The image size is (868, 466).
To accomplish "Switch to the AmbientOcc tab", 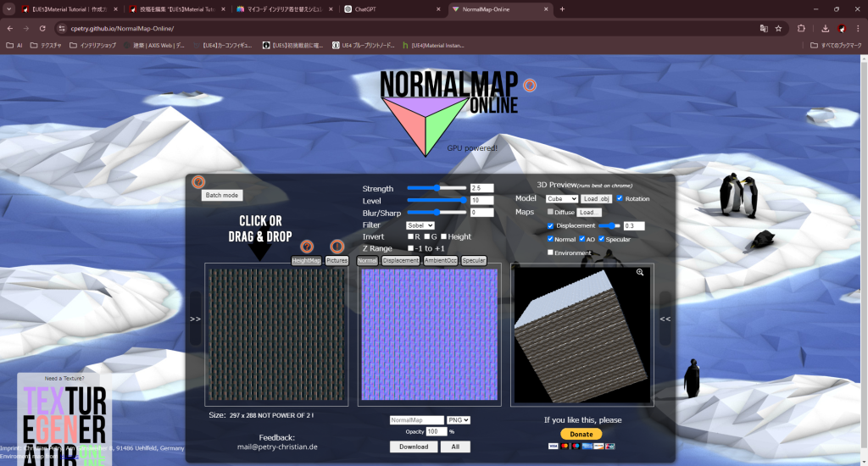I will [x=441, y=261].
